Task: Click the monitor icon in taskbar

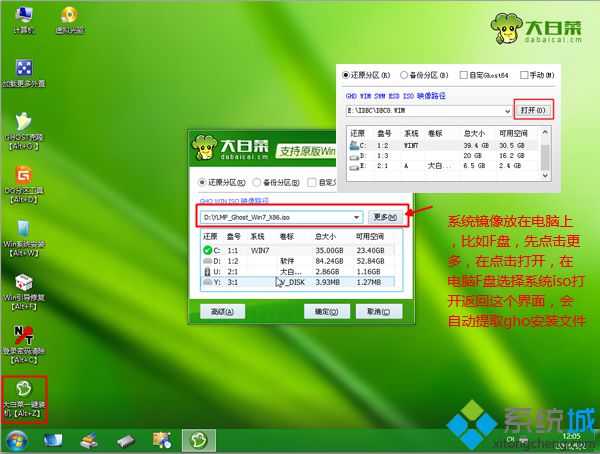Action: (53, 441)
